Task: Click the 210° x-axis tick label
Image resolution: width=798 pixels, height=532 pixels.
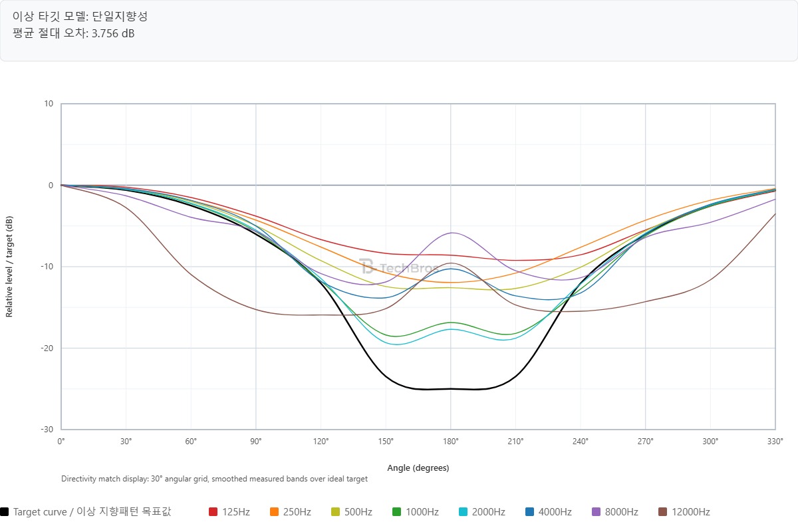Action: pos(516,441)
